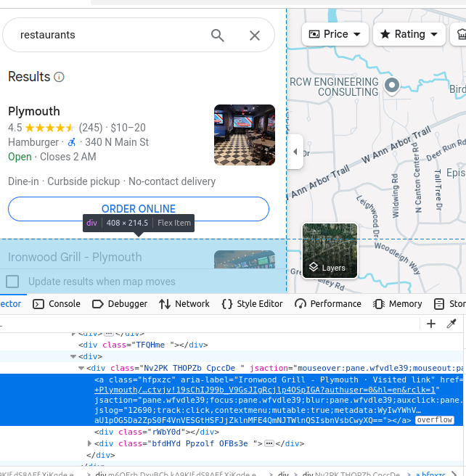
Task: Clear the restaurants search with X
Action: (x=254, y=36)
